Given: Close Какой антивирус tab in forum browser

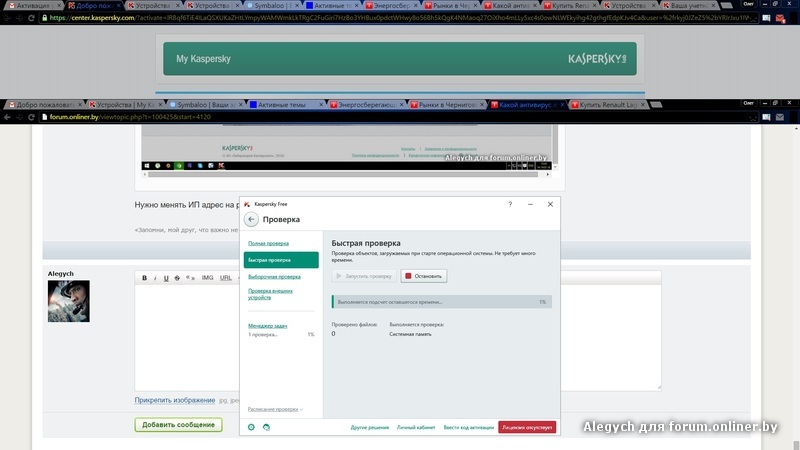Looking at the screenshot, I should click(x=562, y=105).
